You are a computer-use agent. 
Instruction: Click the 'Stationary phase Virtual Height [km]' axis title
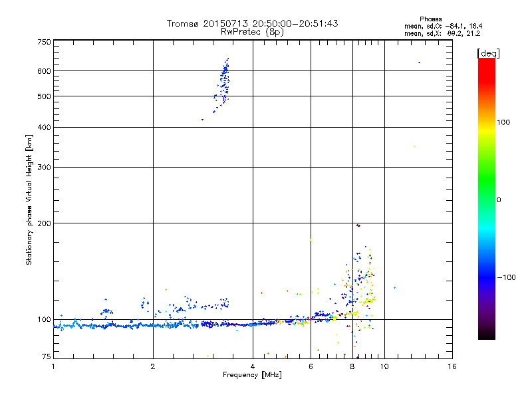(x=29, y=199)
